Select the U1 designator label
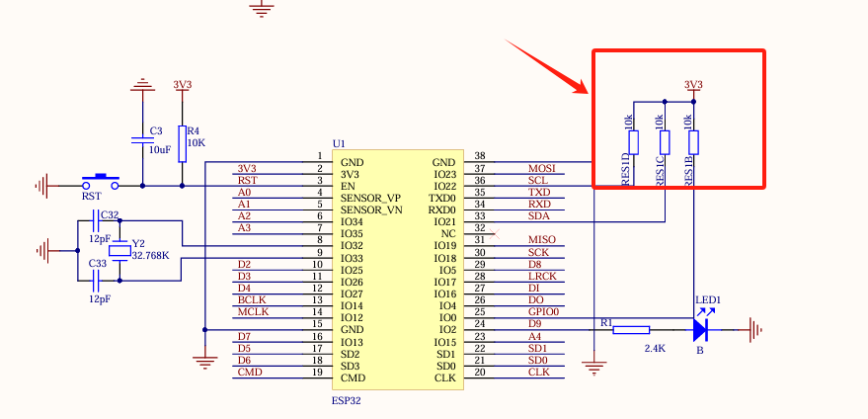The image size is (868, 419). click(x=340, y=143)
